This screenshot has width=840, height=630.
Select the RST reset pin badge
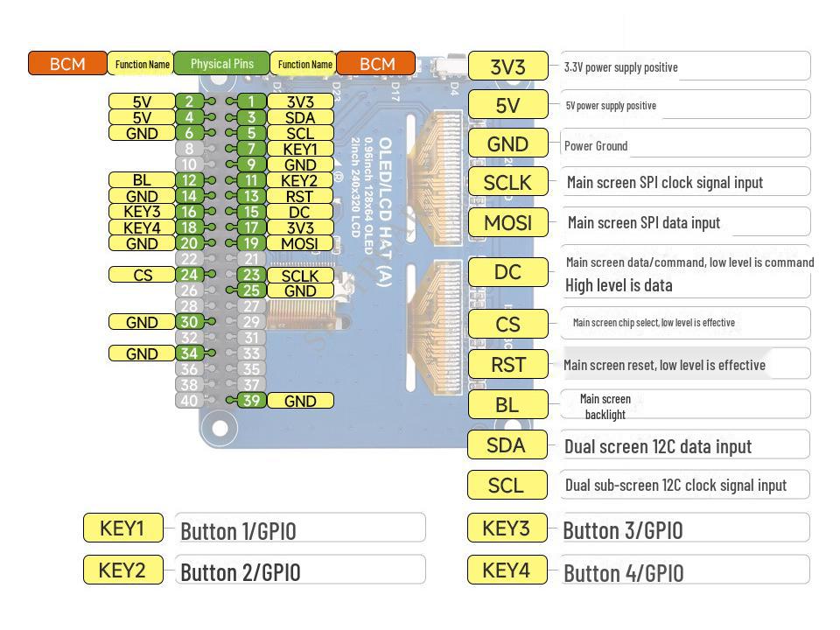point(507,364)
